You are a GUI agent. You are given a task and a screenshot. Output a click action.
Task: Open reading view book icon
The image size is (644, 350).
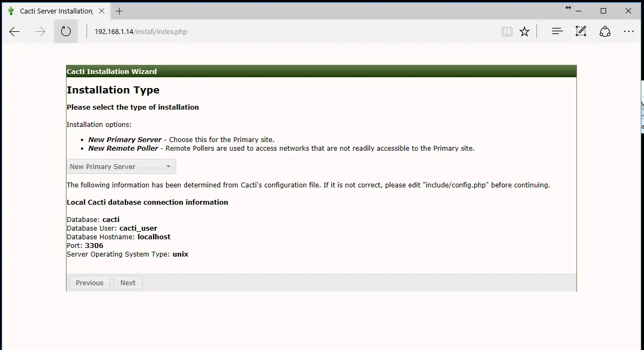coord(507,31)
